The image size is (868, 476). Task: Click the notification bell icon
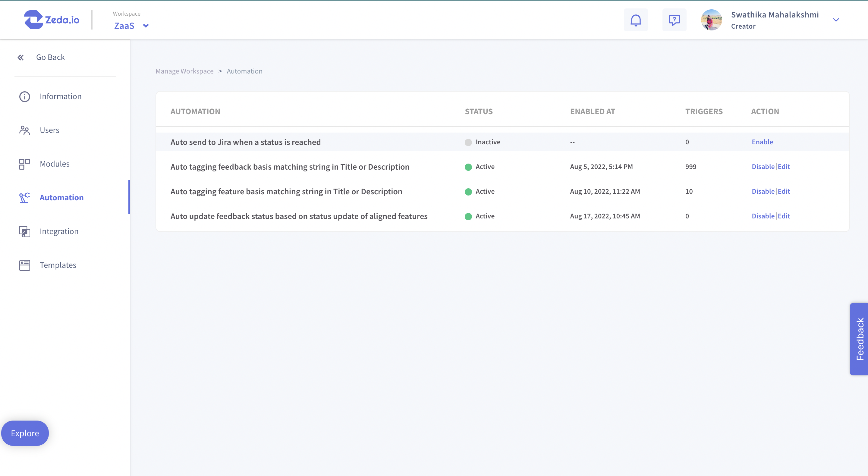tap(636, 20)
